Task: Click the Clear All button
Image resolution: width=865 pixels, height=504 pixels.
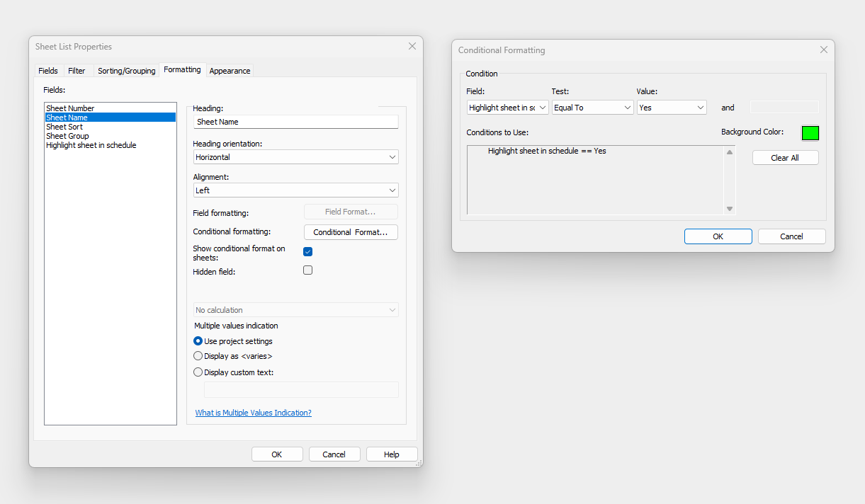Action: [785, 158]
